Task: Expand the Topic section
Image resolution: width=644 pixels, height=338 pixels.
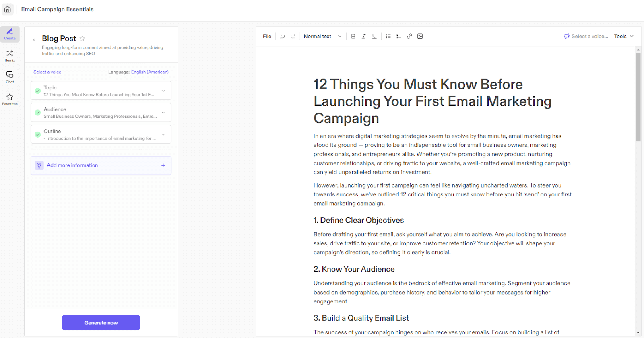Action: 163,91
